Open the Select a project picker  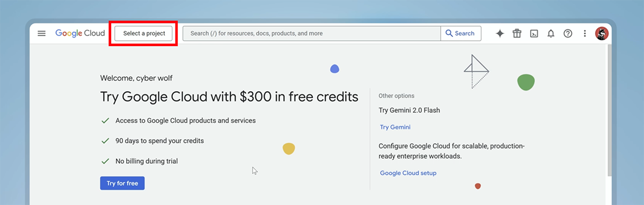click(x=143, y=33)
